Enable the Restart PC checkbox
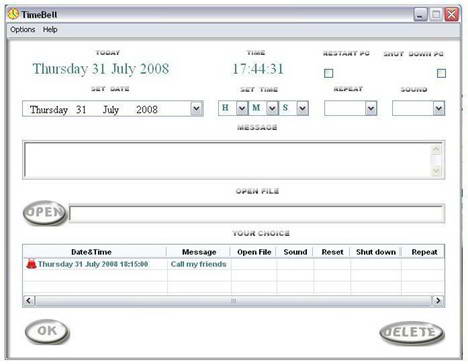This screenshot has height=364, width=468. 328,73
